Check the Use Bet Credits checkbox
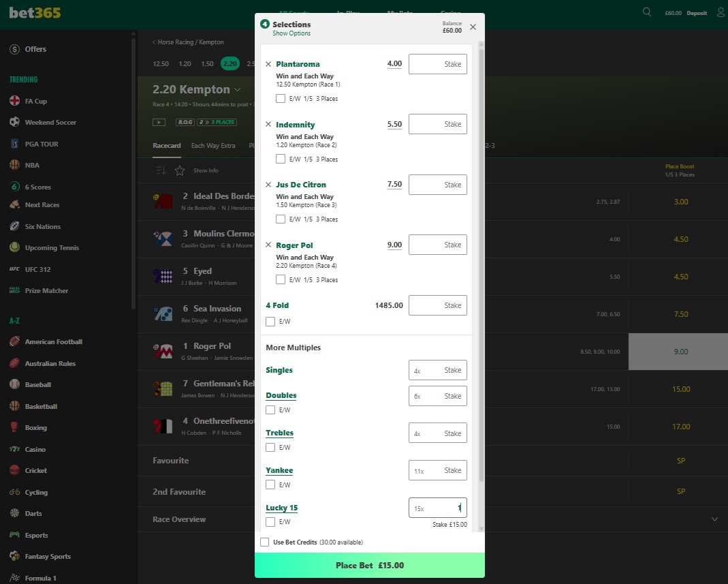728x584 pixels. click(264, 542)
